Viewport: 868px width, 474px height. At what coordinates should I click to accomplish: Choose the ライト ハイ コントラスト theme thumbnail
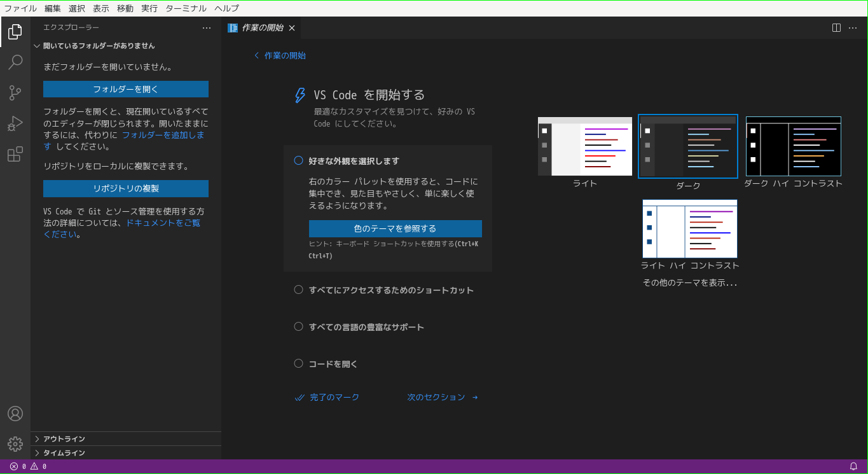point(690,228)
